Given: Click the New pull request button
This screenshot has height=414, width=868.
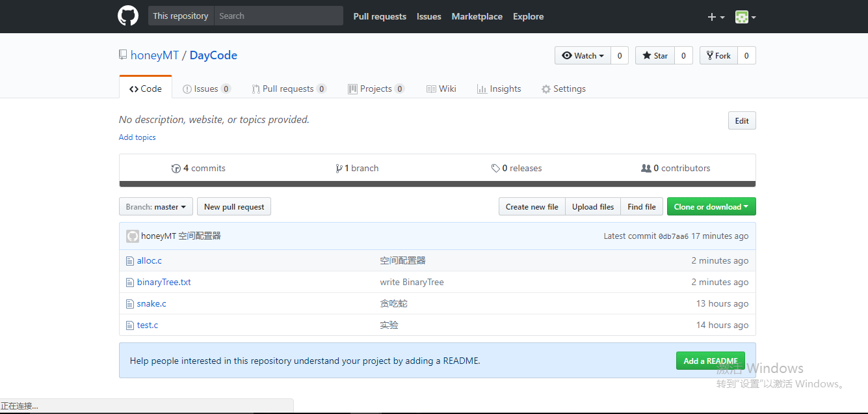Looking at the screenshot, I should 234,207.
